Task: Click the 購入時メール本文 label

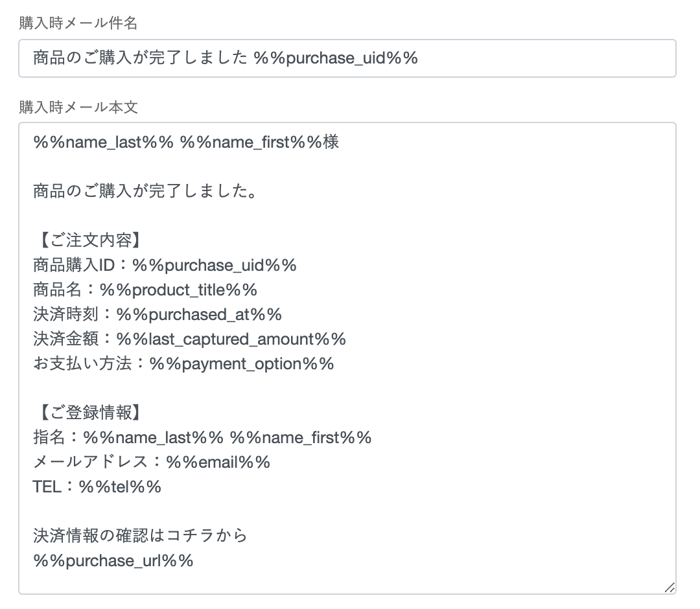Action: 78,107
